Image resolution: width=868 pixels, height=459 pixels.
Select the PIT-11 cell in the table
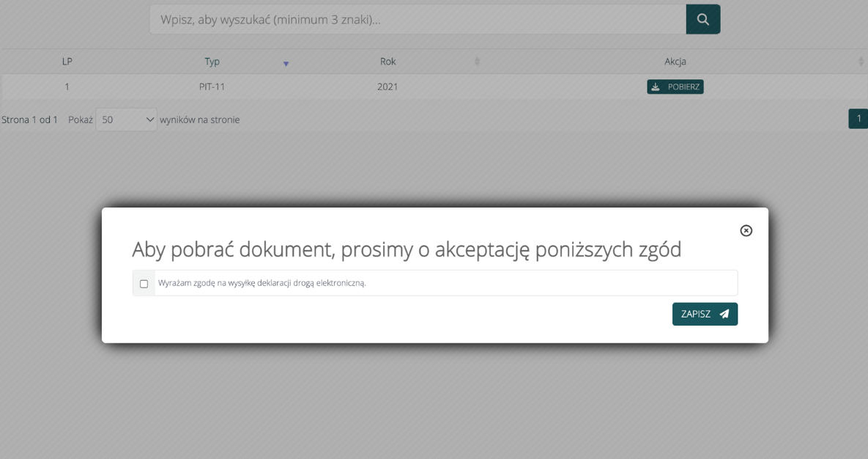coord(212,87)
